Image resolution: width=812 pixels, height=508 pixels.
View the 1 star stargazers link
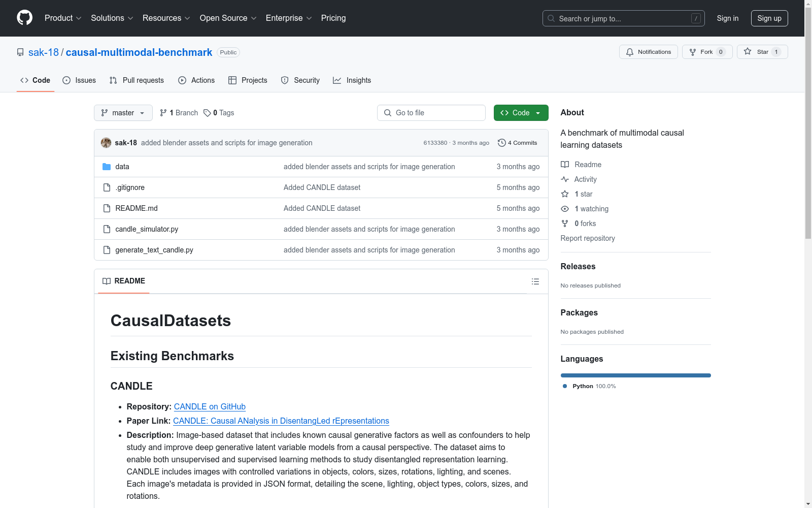click(x=577, y=194)
